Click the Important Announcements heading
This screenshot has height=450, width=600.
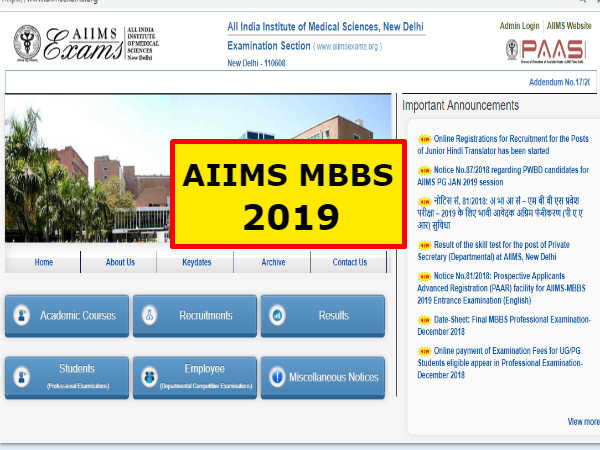pos(460,105)
